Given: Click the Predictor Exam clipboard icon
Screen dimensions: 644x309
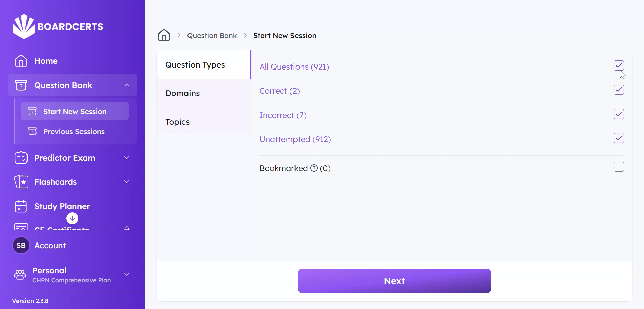Looking at the screenshot, I should point(21,158).
